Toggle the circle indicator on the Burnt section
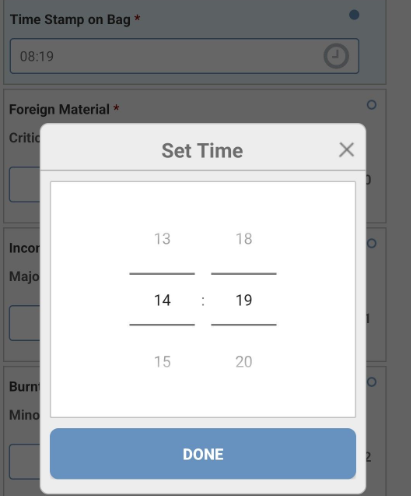411x496 pixels. (371, 382)
